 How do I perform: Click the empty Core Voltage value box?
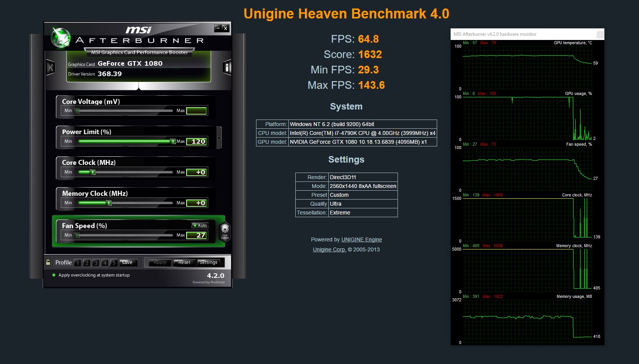pos(197,111)
